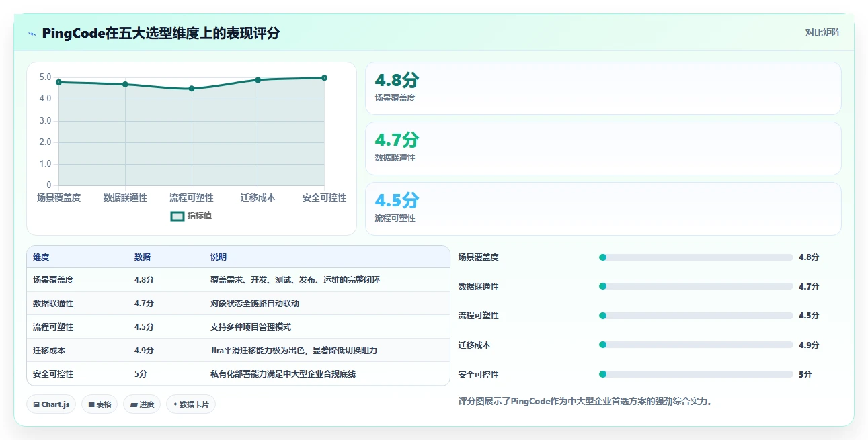Click the 私有化部署能力 description cell

283,374
